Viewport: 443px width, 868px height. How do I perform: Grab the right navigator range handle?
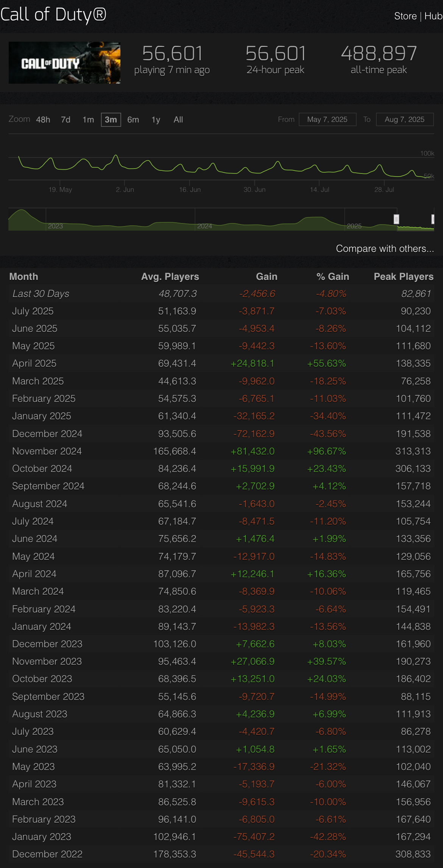coord(433,219)
